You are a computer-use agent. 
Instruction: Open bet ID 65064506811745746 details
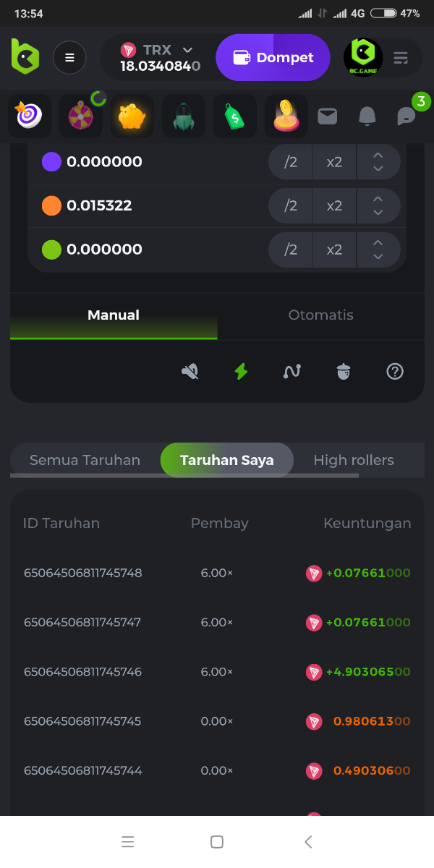coord(82,672)
